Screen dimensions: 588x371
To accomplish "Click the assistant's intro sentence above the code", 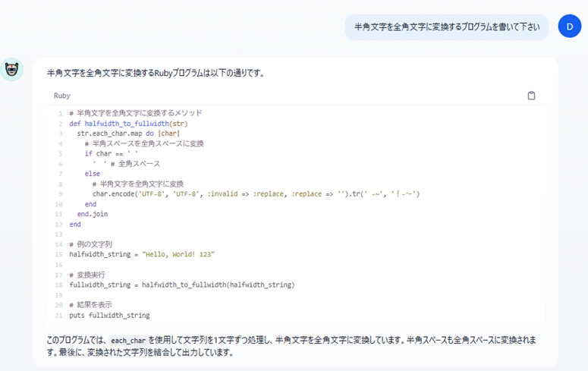I will pyautogui.click(x=155, y=73).
